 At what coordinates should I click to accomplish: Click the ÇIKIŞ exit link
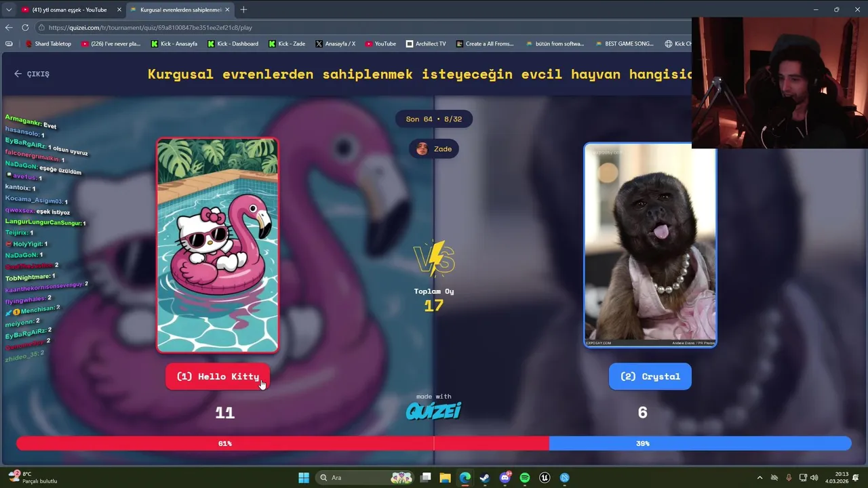[32, 74]
